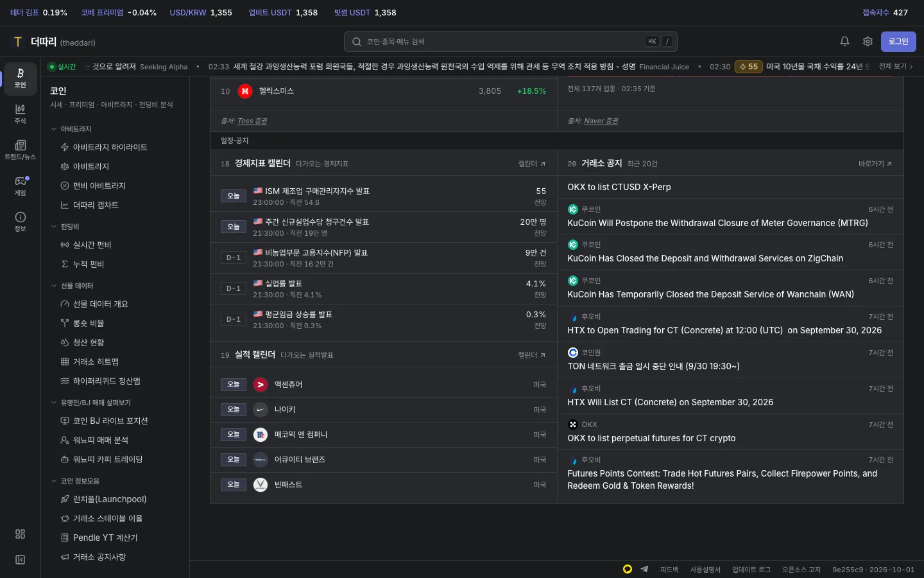This screenshot has height=578, width=924.
Task: Click the 55 score badge in news ticker
Action: [x=748, y=67]
